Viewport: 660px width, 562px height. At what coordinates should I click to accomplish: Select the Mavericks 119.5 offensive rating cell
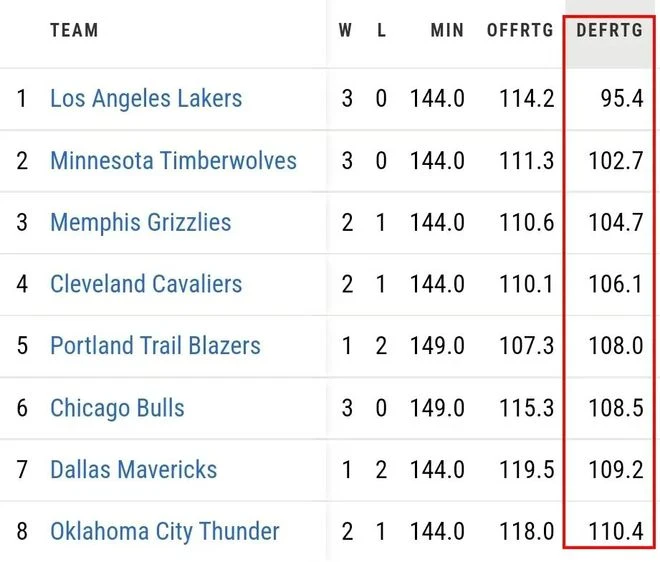click(527, 470)
